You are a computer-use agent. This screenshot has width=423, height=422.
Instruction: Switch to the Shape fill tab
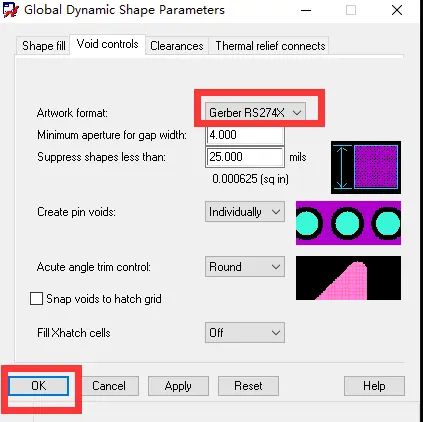point(43,46)
